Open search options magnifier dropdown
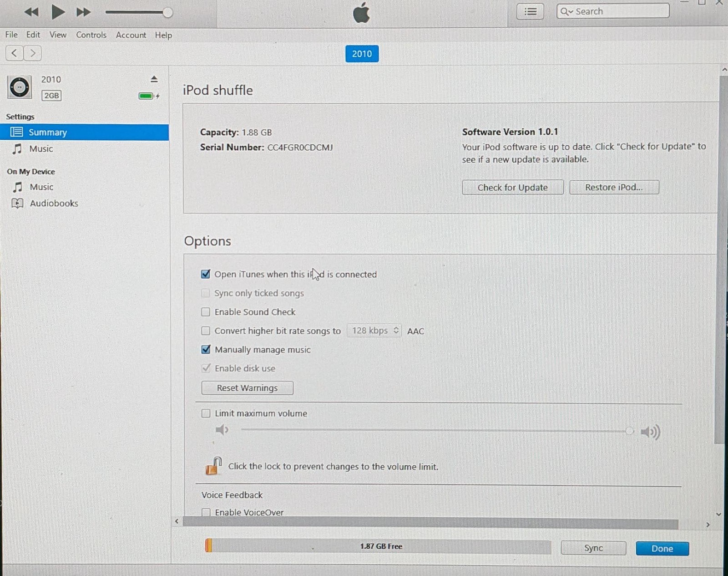728x576 pixels. point(566,11)
